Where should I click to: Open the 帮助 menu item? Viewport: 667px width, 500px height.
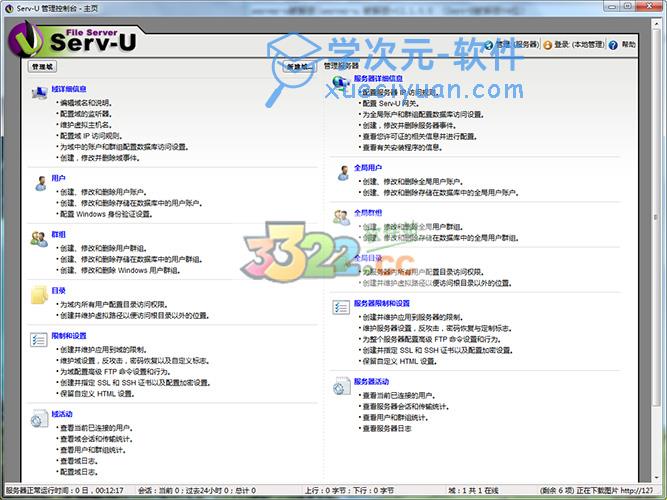[x=628, y=44]
